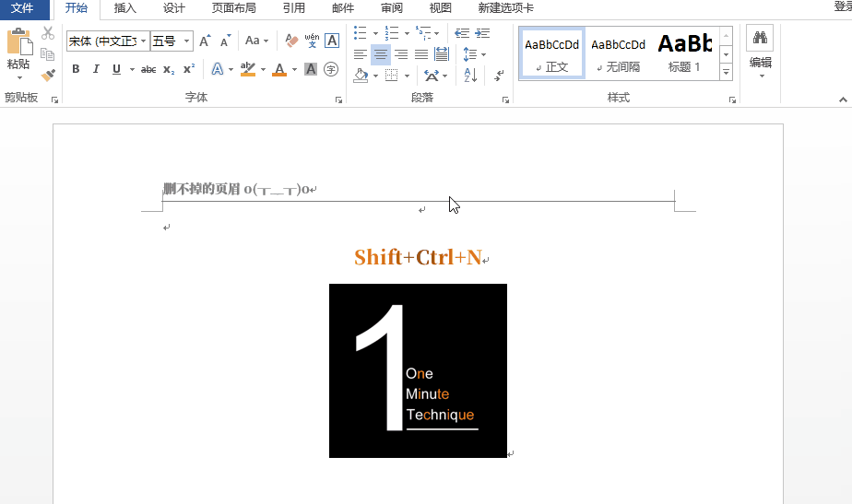Select the 标题 1 style

point(684,53)
